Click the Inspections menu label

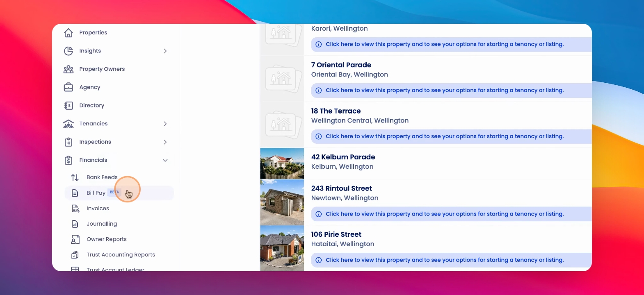(x=95, y=142)
